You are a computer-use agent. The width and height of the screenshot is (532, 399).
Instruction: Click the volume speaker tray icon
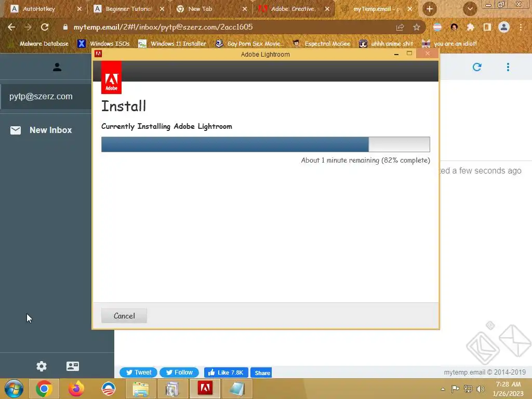pyautogui.click(x=481, y=389)
